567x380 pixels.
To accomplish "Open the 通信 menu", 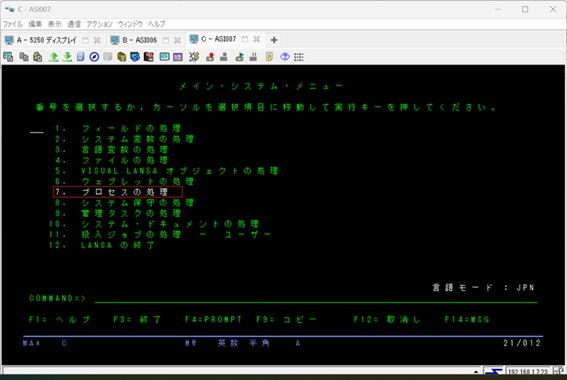I will click(74, 24).
